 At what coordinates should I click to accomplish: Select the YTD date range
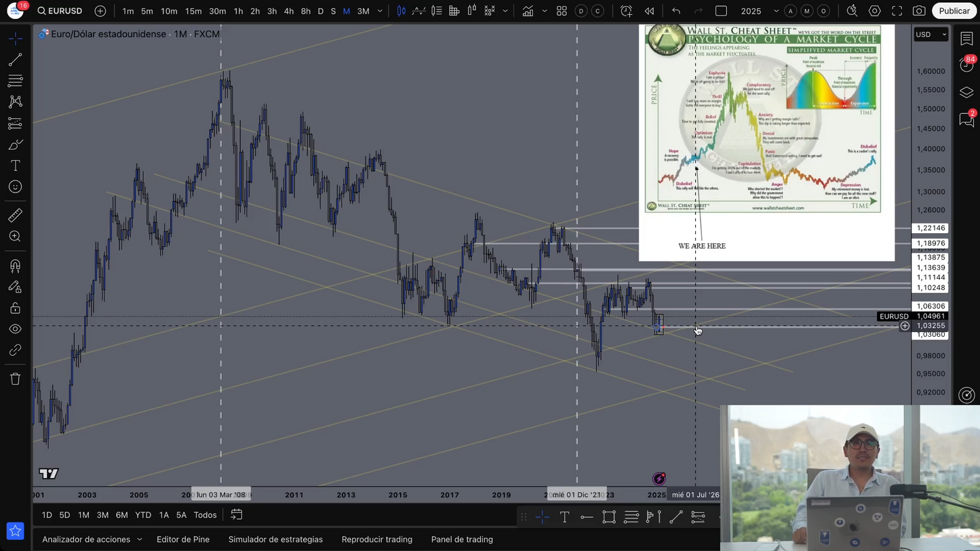click(x=143, y=515)
